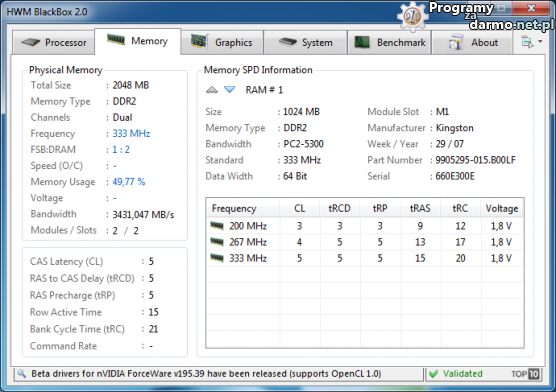Viewport: 556px width, 392px height.
Task: Click the gray up arrow for previous RAM module
Action: pos(212,89)
